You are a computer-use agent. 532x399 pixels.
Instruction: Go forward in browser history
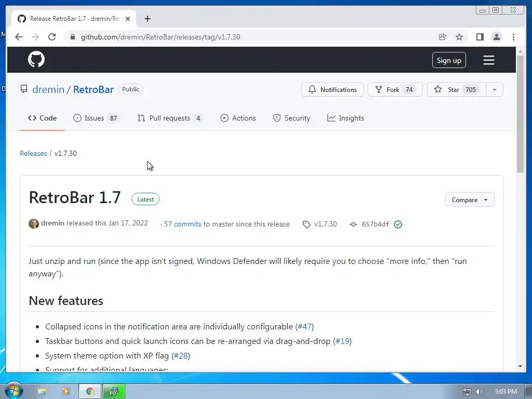pyautogui.click(x=35, y=37)
